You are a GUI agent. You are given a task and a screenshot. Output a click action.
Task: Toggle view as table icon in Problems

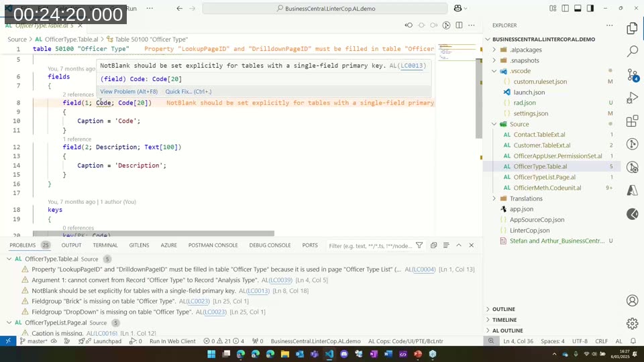pos(446,245)
